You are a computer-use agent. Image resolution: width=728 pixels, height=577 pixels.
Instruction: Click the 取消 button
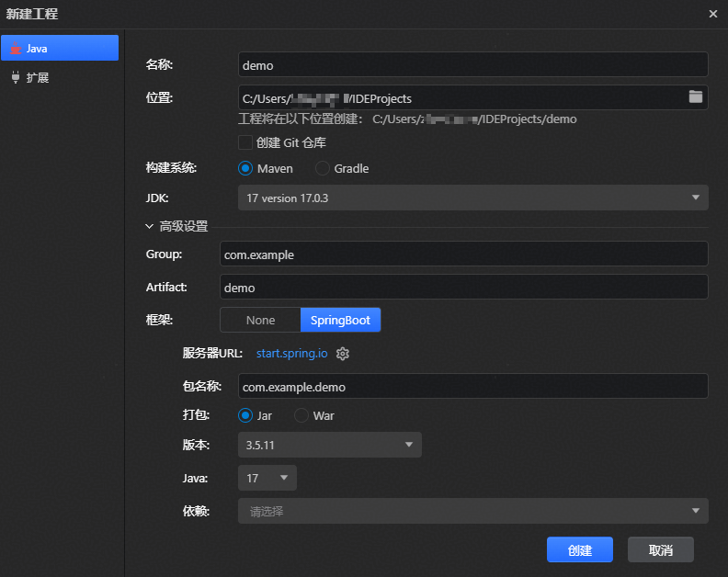tap(660, 549)
